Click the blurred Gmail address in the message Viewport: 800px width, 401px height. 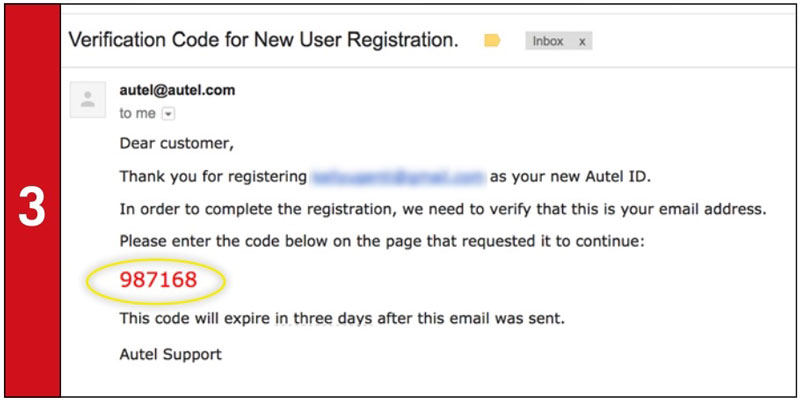pos(398,177)
